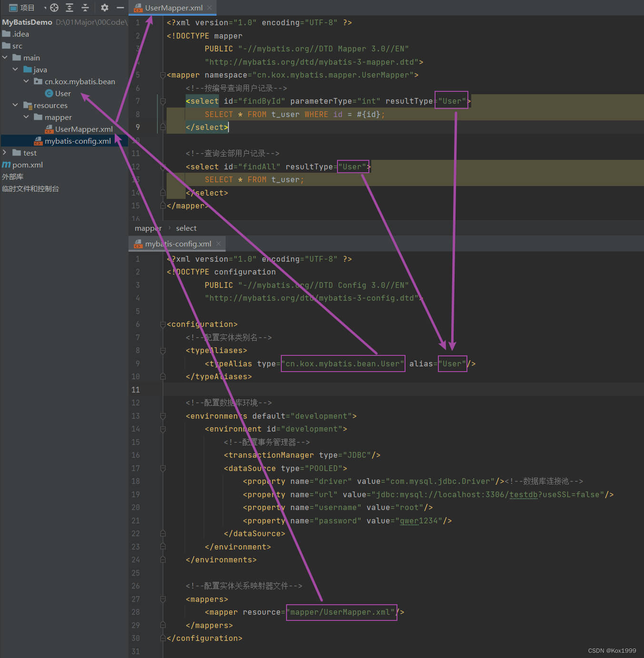Click the transactionManager JDBC line
The height and width of the screenshot is (658, 644).
(x=302, y=455)
